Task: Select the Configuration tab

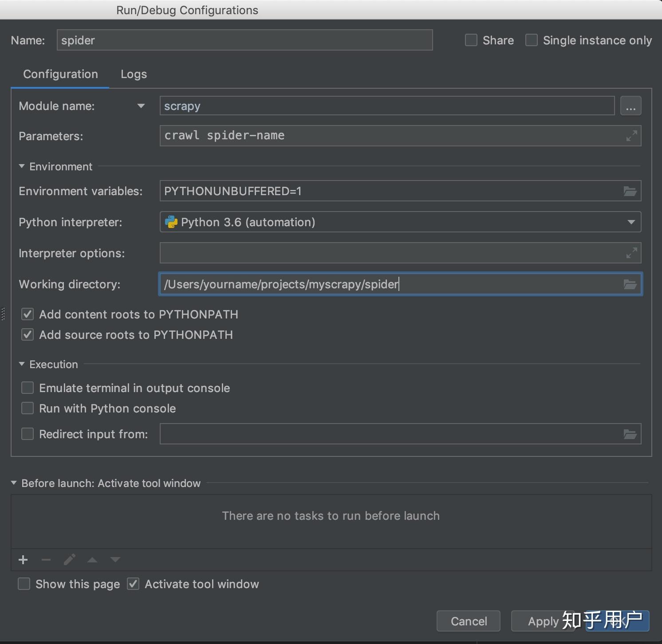Action: pos(60,74)
